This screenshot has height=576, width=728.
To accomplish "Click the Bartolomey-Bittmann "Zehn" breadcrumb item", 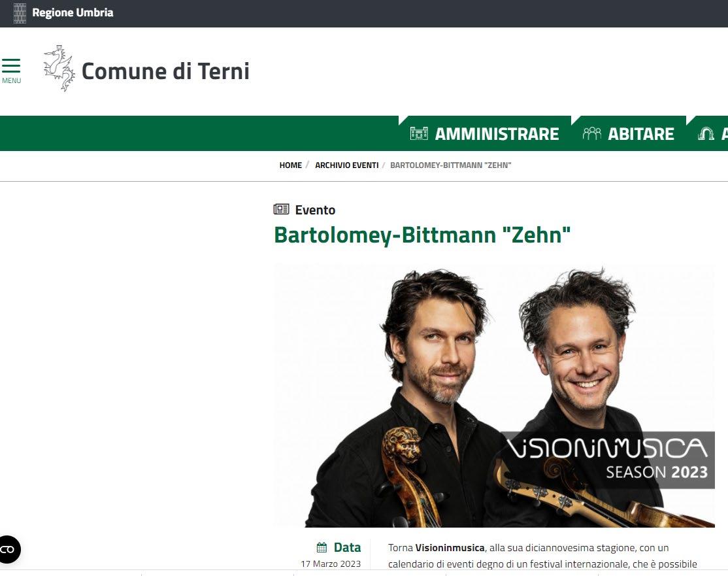I will [450, 165].
